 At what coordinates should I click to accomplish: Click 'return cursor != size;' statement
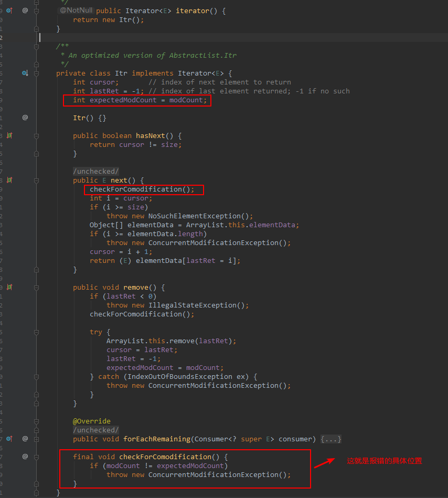click(x=135, y=144)
